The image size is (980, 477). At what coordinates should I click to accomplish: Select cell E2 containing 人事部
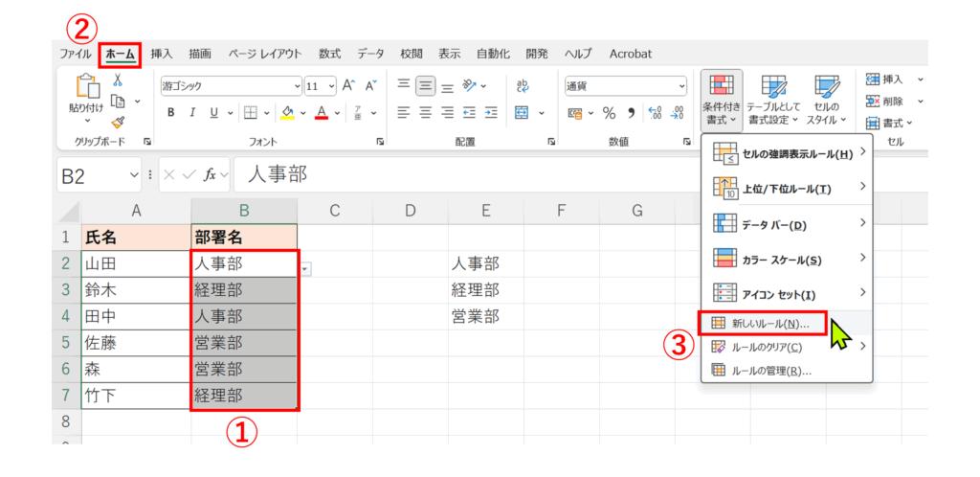pos(485,263)
